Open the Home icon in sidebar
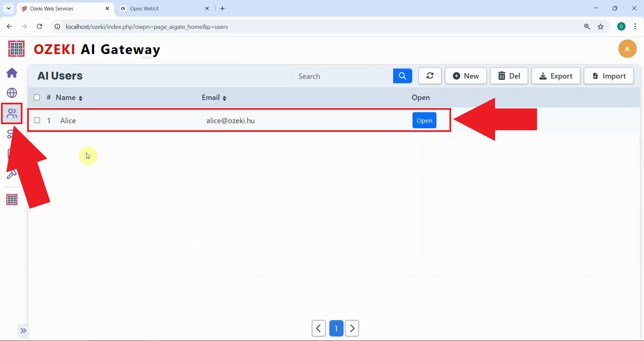 click(12, 73)
